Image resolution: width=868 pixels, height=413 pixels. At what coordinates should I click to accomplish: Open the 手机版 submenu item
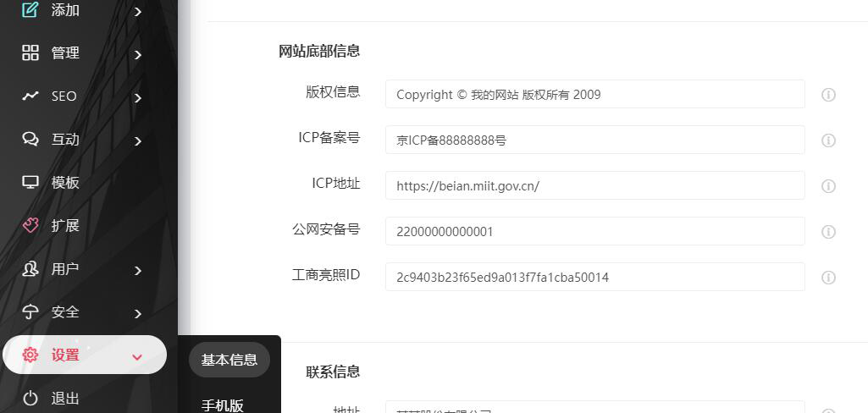click(x=222, y=405)
